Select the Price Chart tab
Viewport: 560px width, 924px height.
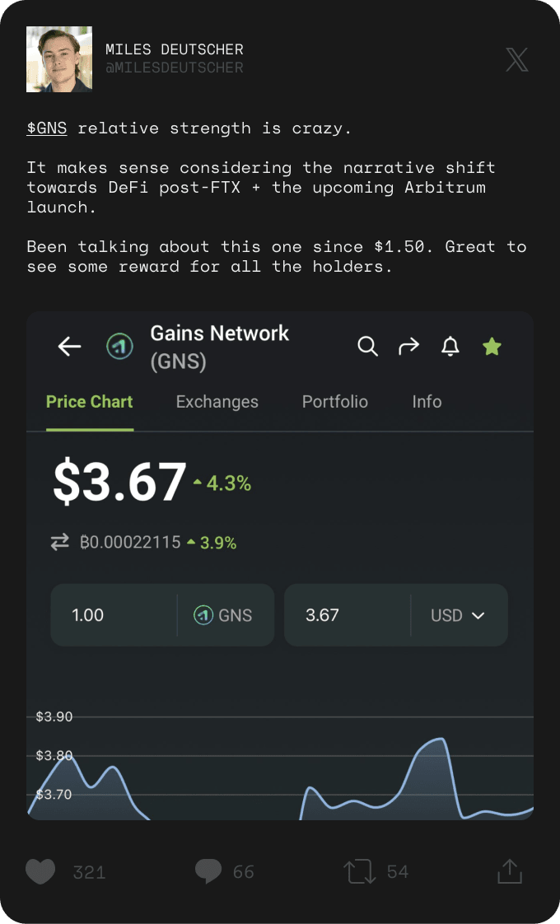tap(89, 402)
